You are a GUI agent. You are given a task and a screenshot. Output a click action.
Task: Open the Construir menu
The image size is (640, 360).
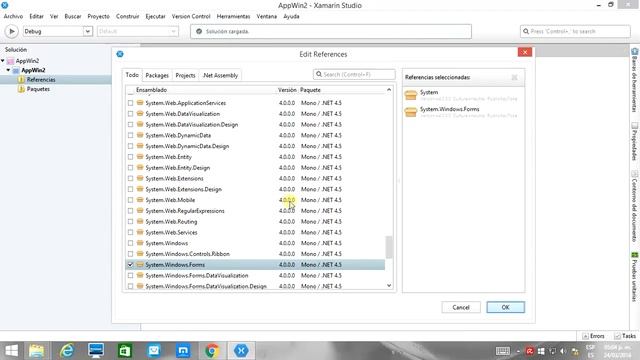click(127, 16)
